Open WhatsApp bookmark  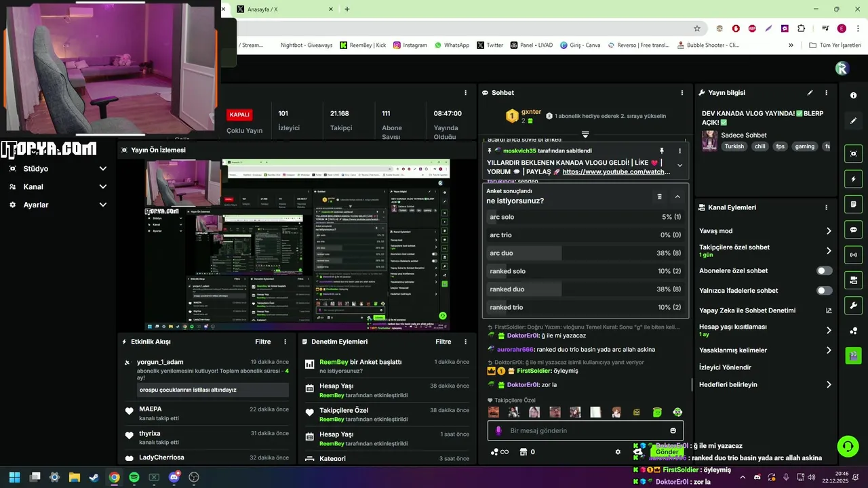452,45
